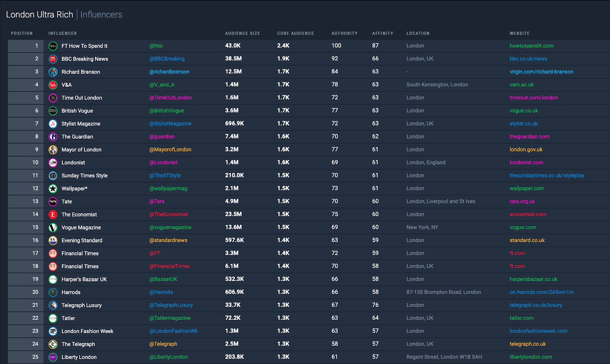Click the london.gov.uk website link
610x364 pixels.
[526, 149]
